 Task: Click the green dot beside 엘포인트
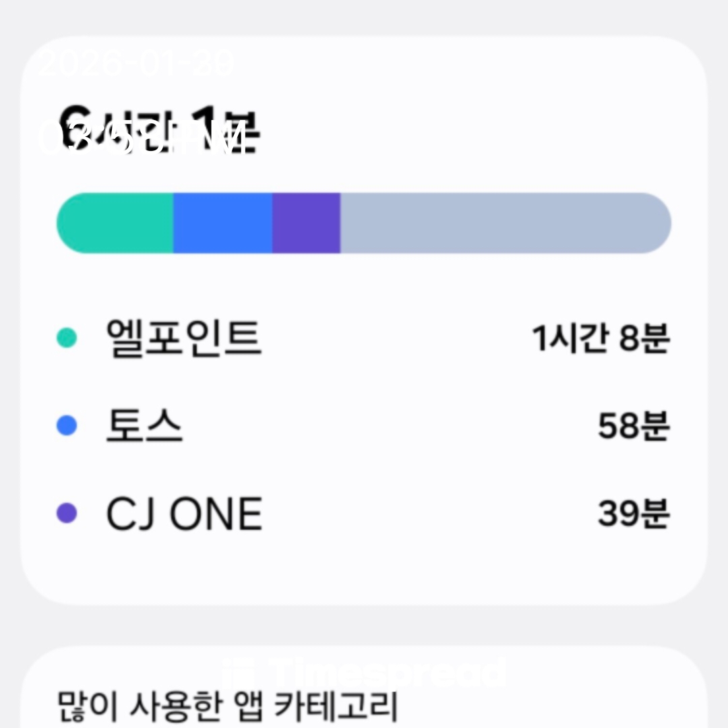point(66,337)
